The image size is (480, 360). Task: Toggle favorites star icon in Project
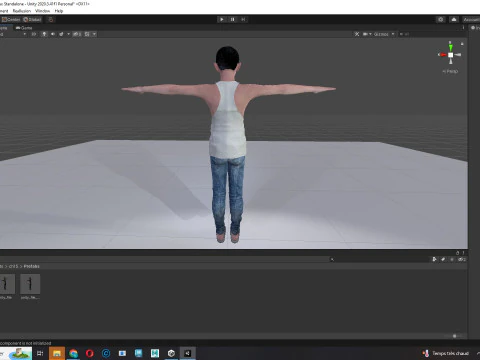click(452, 259)
